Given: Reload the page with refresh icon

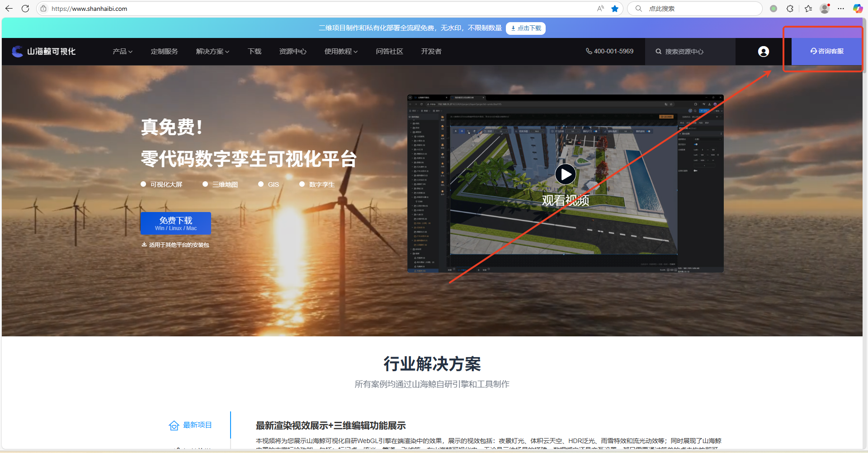Looking at the screenshot, I should 25,9.
